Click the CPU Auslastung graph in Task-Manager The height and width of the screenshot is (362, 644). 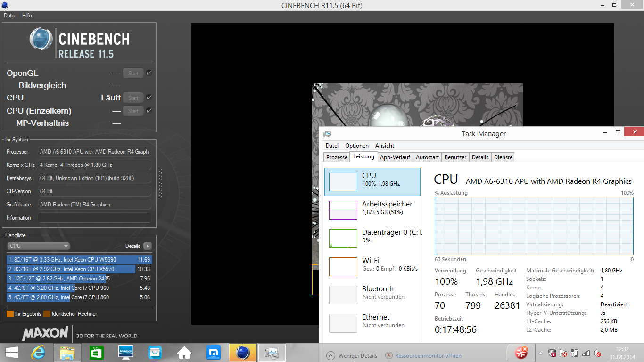[534, 227]
